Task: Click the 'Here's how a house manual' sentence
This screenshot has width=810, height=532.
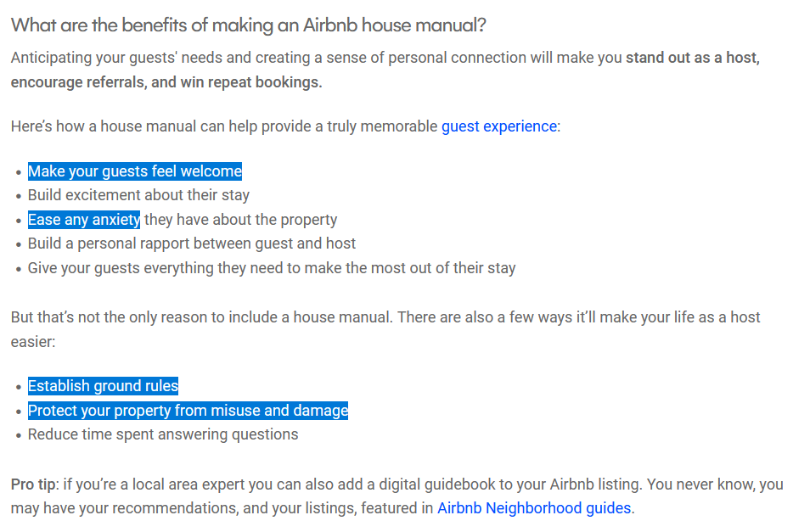Action: 225,126
